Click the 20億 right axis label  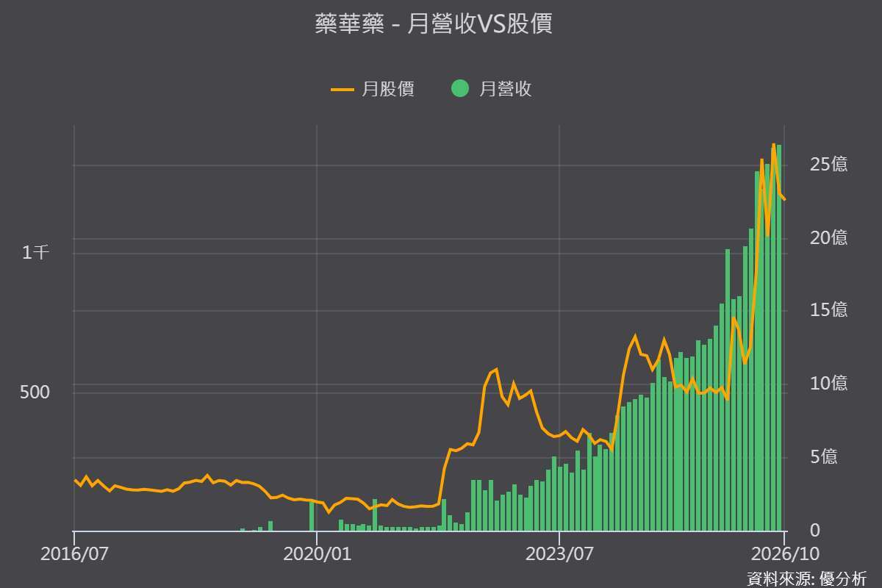pos(828,238)
